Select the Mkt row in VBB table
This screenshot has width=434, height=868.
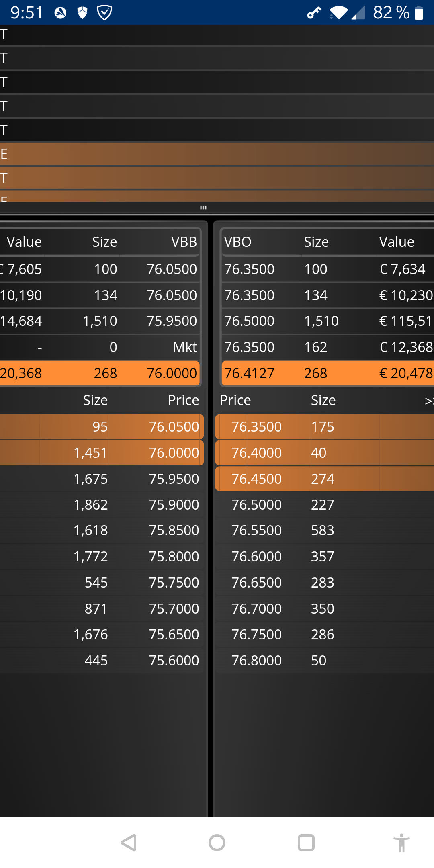click(x=100, y=347)
